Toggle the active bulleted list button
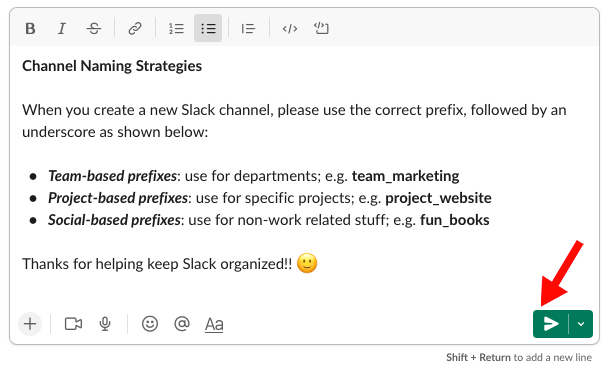Image resolution: width=608 pixels, height=367 pixels. pyautogui.click(x=208, y=28)
